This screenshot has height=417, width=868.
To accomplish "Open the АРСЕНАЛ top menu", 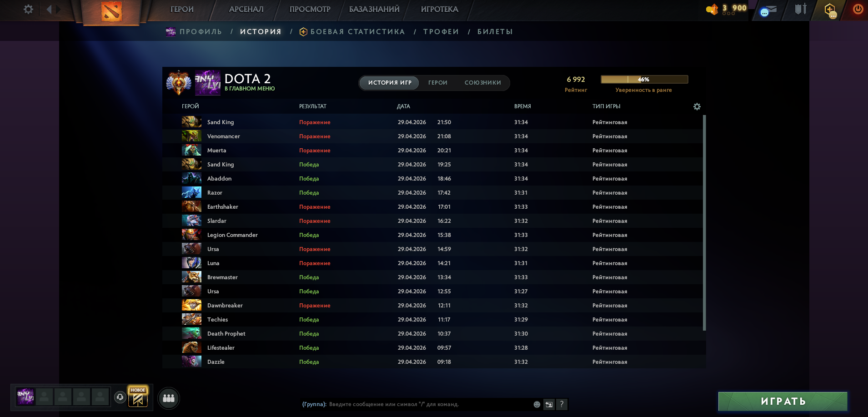I will (x=246, y=9).
